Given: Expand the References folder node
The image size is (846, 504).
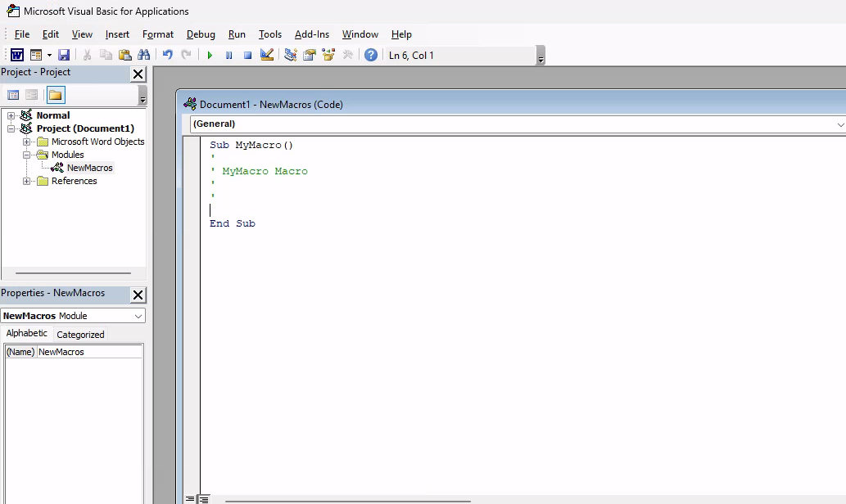Looking at the screenshot, I should pyautogui.click(x=27, y=181).
